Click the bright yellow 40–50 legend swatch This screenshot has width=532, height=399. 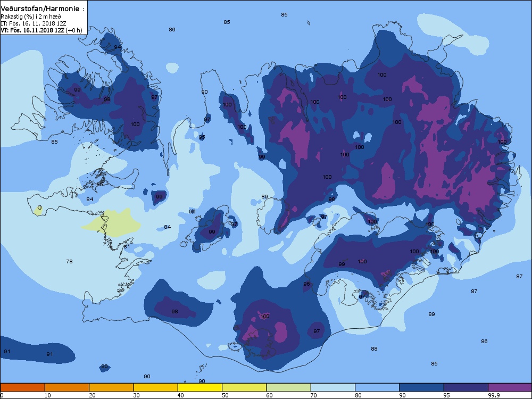pos(200,387)
